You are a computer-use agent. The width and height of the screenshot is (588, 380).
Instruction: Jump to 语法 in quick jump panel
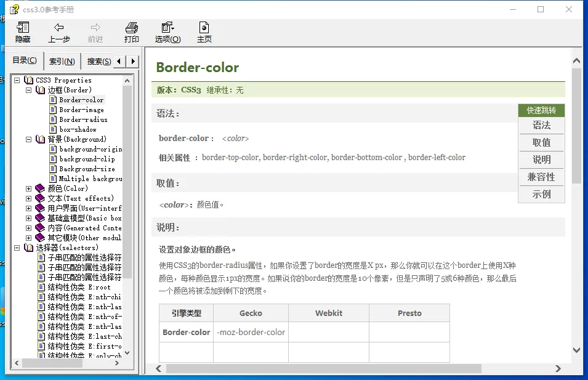point(541,125)
